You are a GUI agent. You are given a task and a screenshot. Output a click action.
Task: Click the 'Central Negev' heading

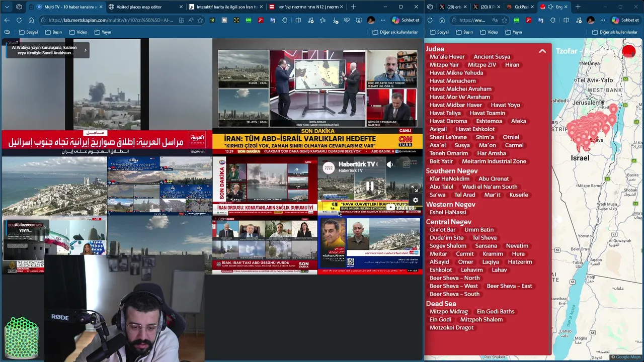pyautogui.click(x=449, y=222)
